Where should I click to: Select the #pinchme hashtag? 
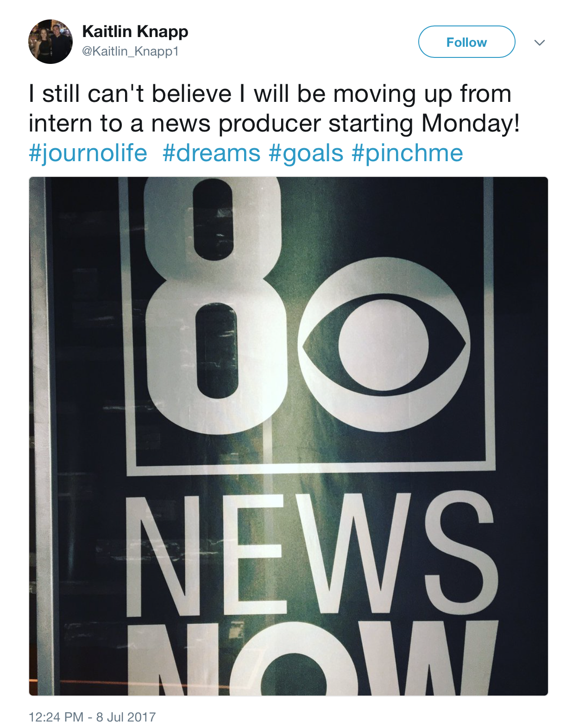408,153
